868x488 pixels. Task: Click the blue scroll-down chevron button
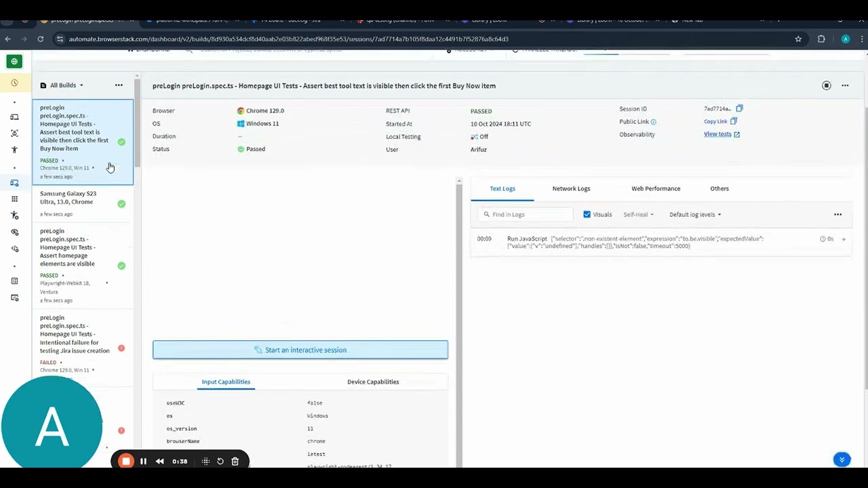point(842,460)
